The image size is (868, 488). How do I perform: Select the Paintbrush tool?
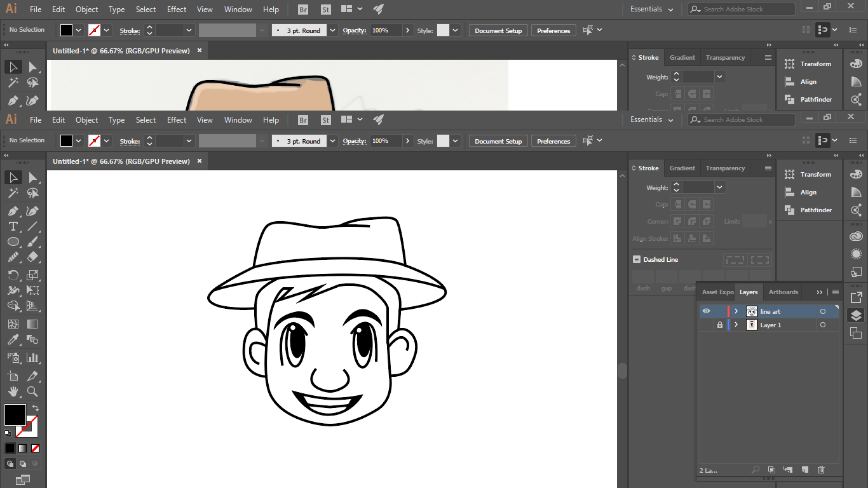(33, 242)
